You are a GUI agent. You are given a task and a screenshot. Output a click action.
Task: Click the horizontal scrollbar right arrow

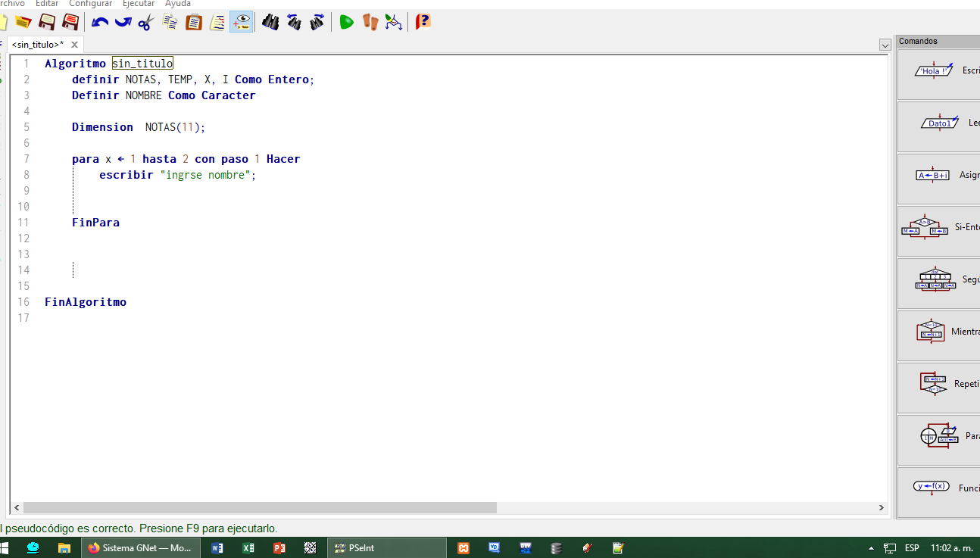click(881, 507)
